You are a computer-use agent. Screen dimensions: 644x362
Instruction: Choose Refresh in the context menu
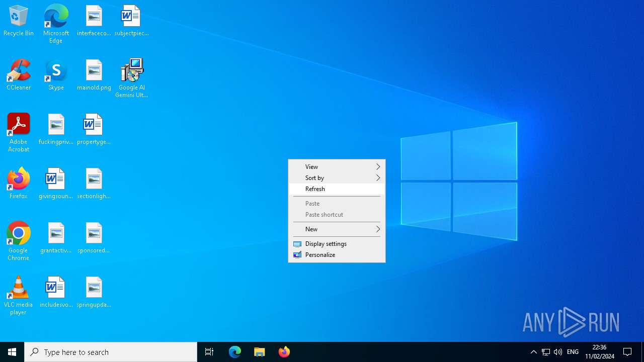click(337, 189)
